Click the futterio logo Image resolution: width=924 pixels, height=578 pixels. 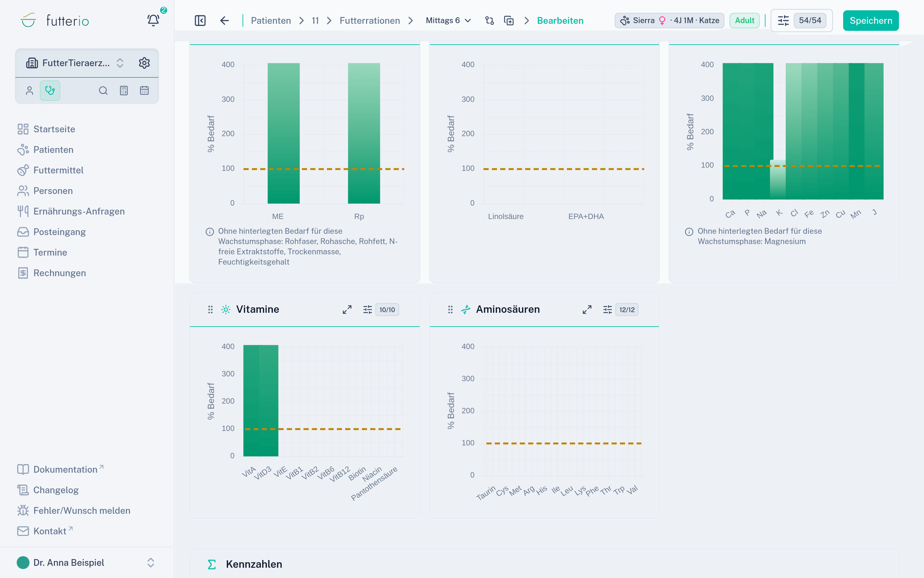tap(55, 20)
